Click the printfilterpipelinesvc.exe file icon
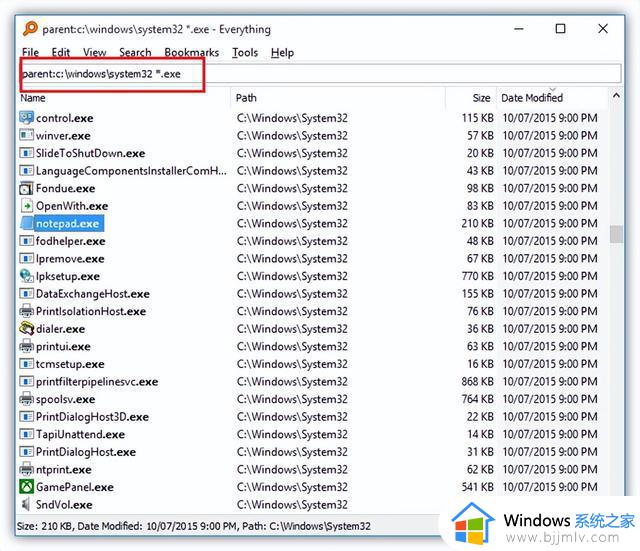Image resolution: width=640 pixels, height=551 pixels. [x=27, y=381]
